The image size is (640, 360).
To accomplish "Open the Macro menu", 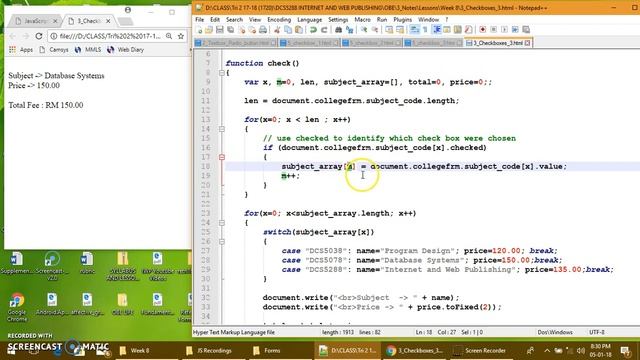I will 362,20.
